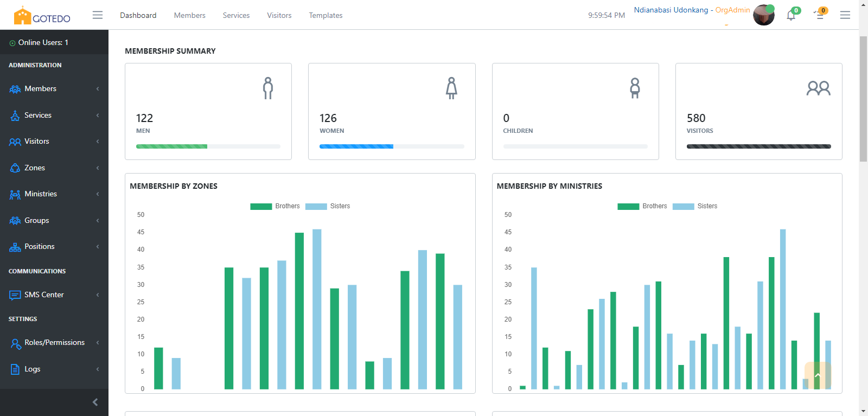Click the Zones sidebar icon

click(x=15, y=168)
